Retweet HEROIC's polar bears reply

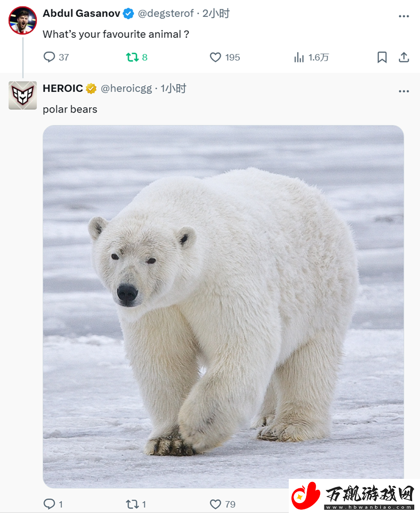(x=136, y=504)
